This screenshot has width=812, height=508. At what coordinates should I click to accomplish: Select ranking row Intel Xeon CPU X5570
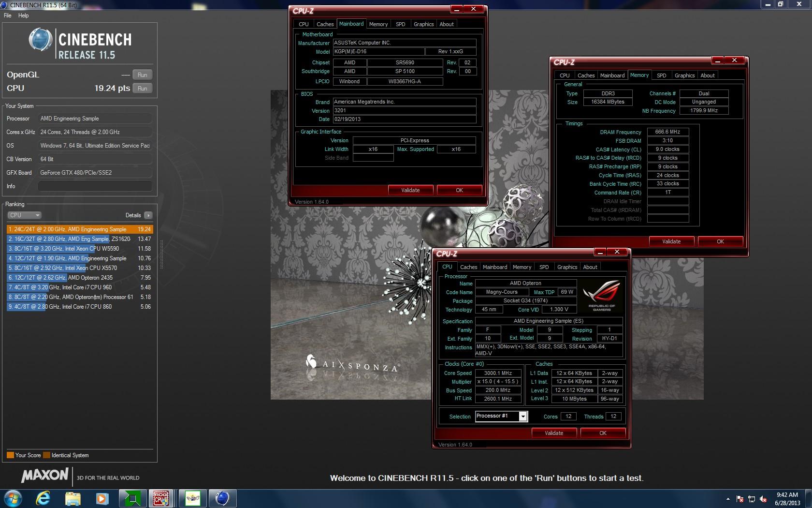[80, 268]
